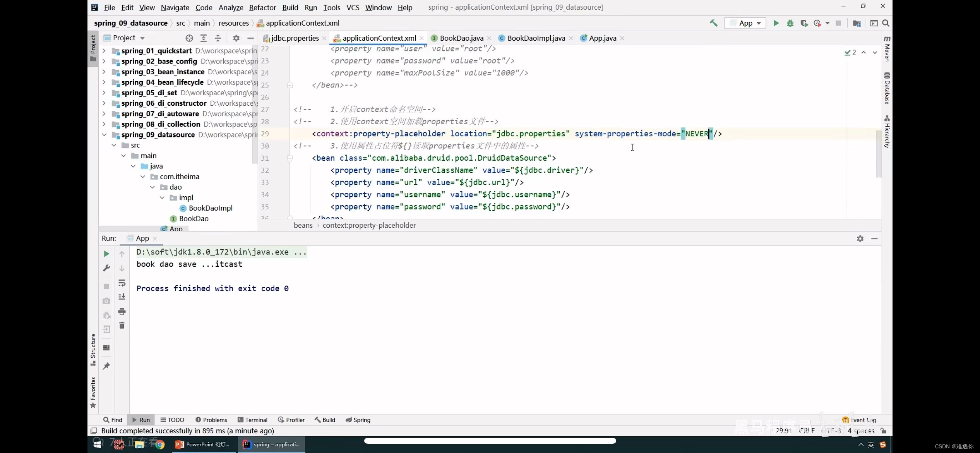Viewport: 980px width, 453px height.
Task: Click the Build project hammer icon
Action: (x=713, y=23)
